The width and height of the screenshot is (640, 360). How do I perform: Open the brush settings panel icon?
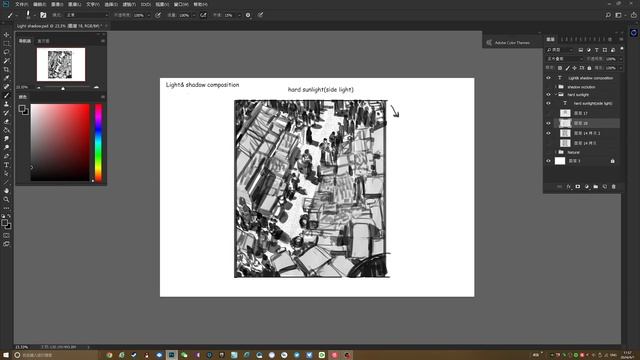tap(43, 15)
